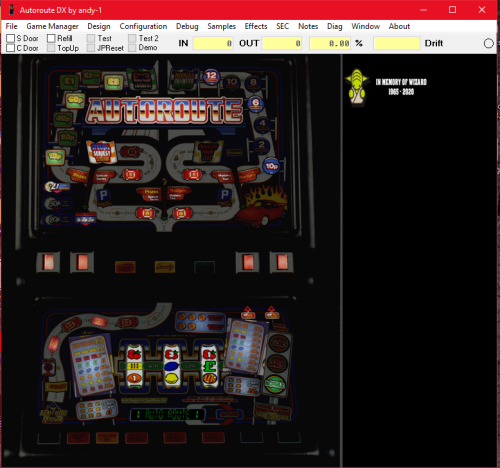Click the IN meter field
This screenshot has width=500, height=468.
(x=213, y=43)
